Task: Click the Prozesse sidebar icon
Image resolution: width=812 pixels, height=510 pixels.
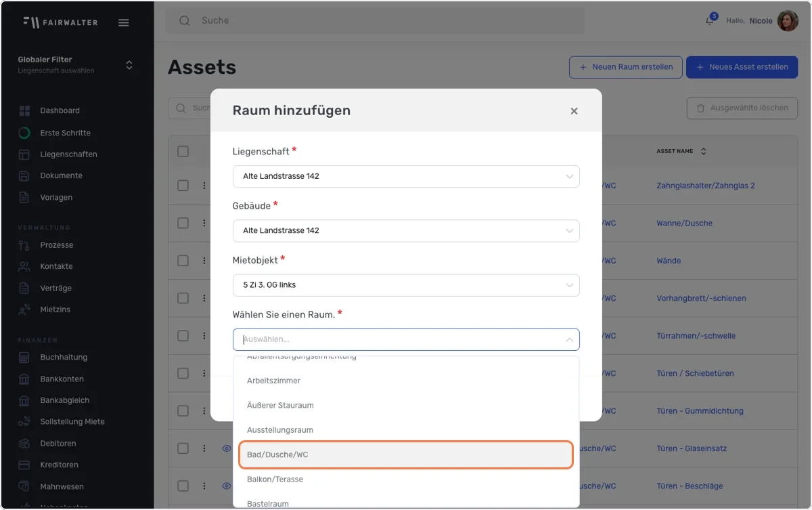Action: 24,245
